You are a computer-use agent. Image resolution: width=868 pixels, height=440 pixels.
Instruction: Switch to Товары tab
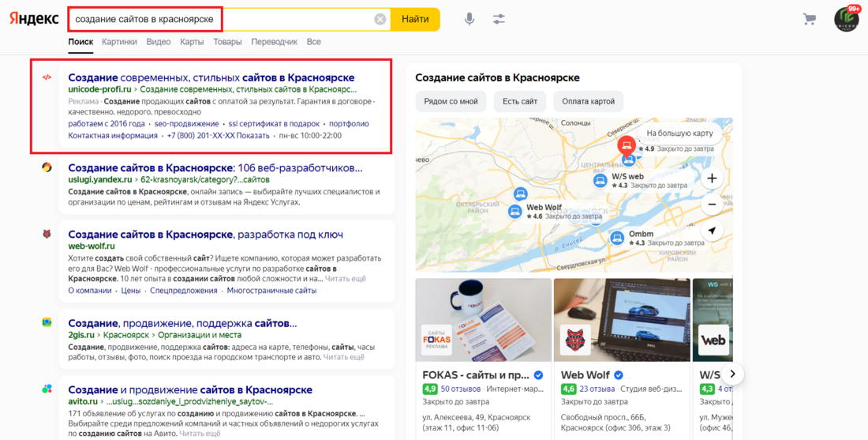(x=227, y=42)
